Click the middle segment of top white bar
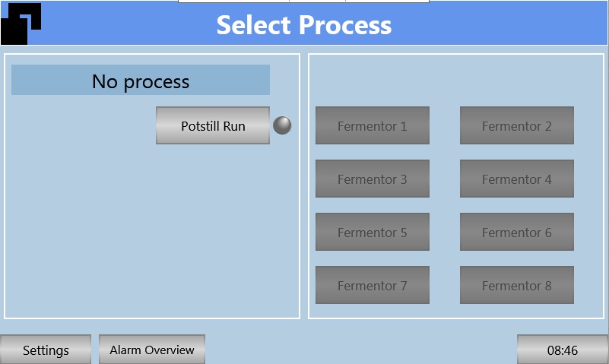Image resolution: width=609 pixels, height=364 pixels. [x=317, y=1]
